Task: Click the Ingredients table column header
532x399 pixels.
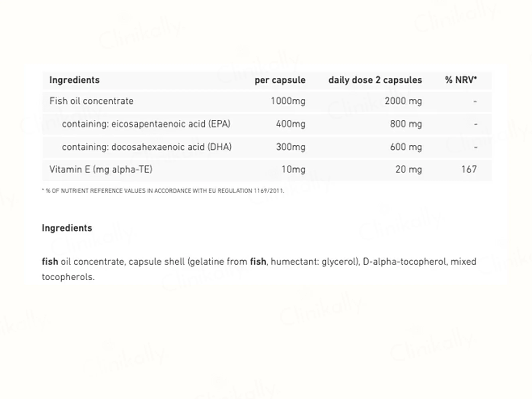Action: coord(74,80)
